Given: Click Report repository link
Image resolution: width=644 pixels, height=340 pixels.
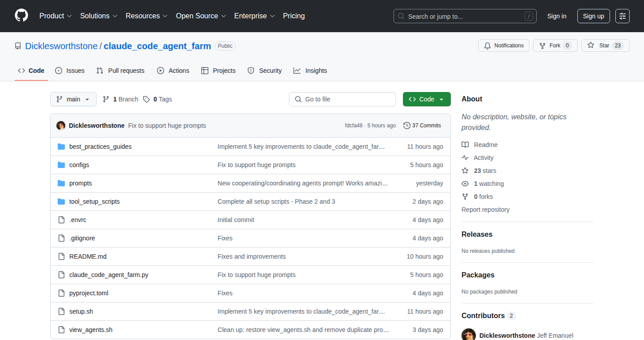Looking at the screenshot, I should [x=485, y=210].
